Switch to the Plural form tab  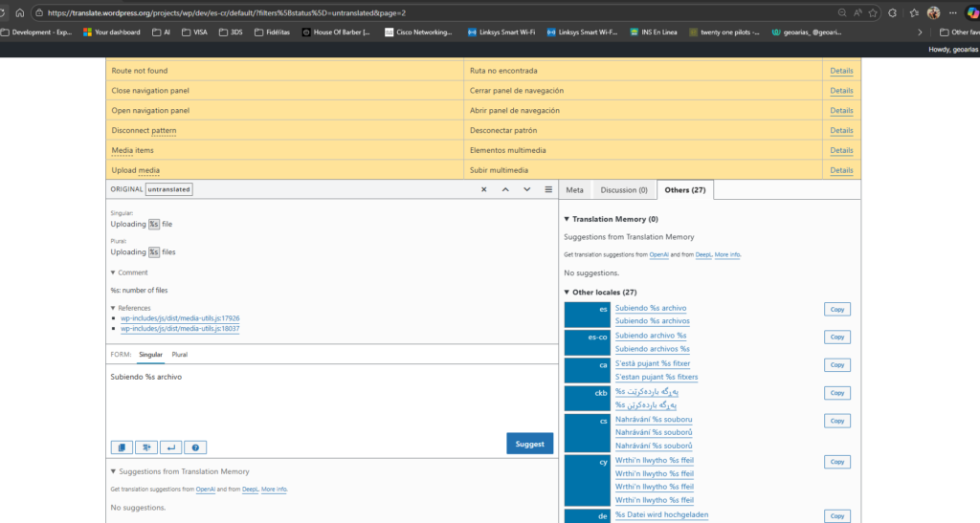click(x=179, y=355)
